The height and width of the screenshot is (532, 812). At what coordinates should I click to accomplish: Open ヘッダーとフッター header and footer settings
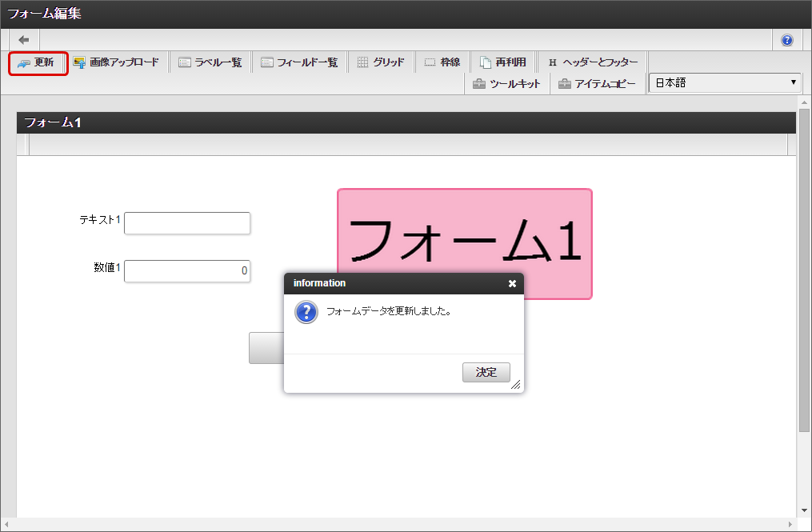pos(592,61)
